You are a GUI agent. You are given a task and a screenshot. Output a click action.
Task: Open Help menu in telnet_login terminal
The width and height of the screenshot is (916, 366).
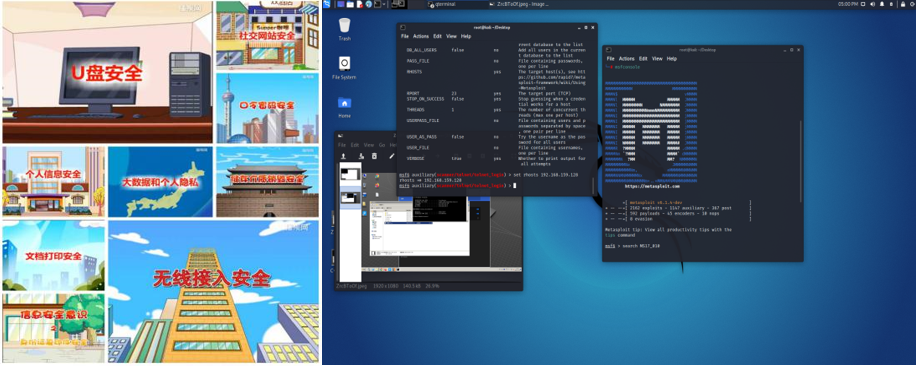[x=466, y=36]
